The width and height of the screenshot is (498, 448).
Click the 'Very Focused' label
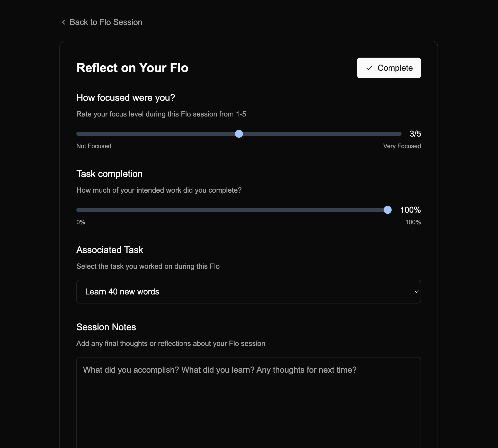pos(402,146)
